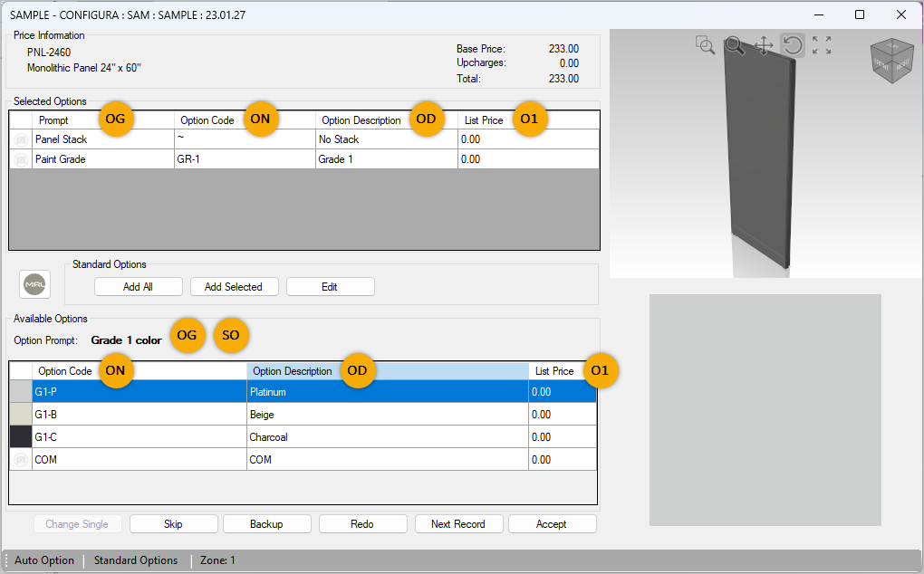
Task: Activate the magnifier zoom tool
Action: tap(735, 45)
